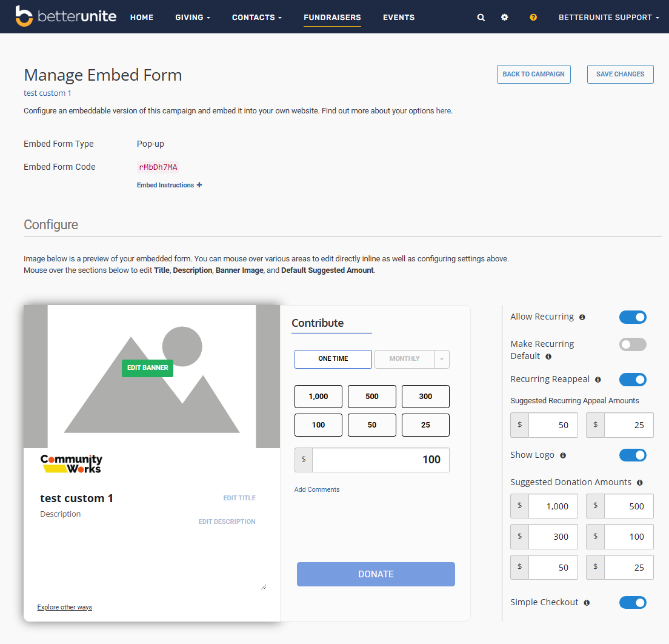This screenshot has height=644, width=669.
Task: Disable the Show Logo toggle
Action: click(x=633, y=455)
